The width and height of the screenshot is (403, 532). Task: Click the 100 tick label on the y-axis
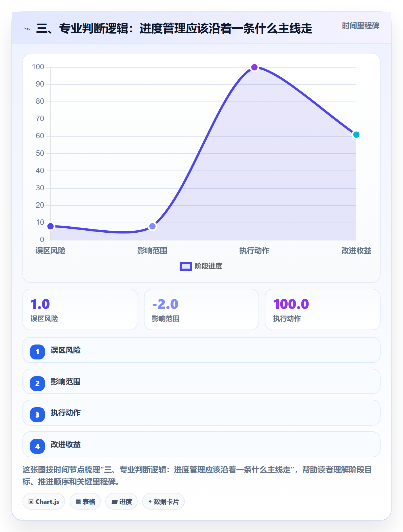tap(38, 67)
